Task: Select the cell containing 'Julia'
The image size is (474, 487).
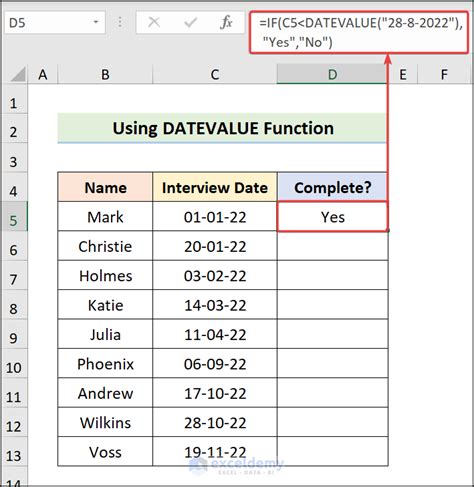Action: (x=105, y=334)
